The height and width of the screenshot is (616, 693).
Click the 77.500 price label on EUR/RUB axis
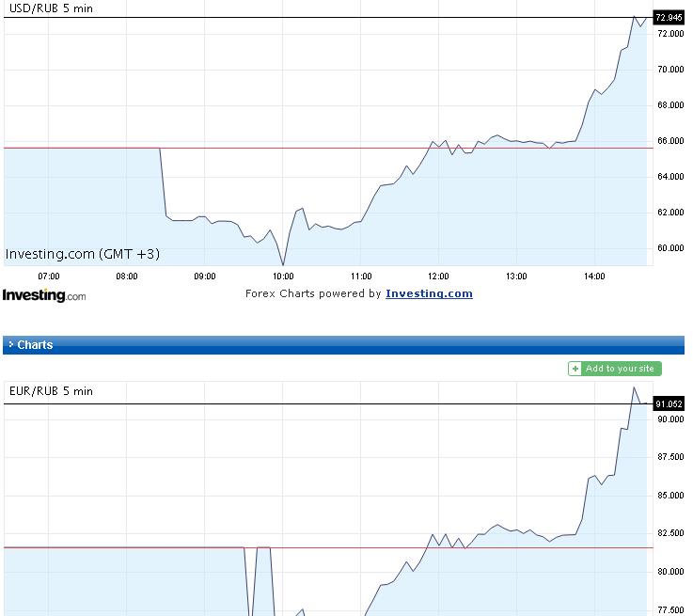[x=669, y=609]
